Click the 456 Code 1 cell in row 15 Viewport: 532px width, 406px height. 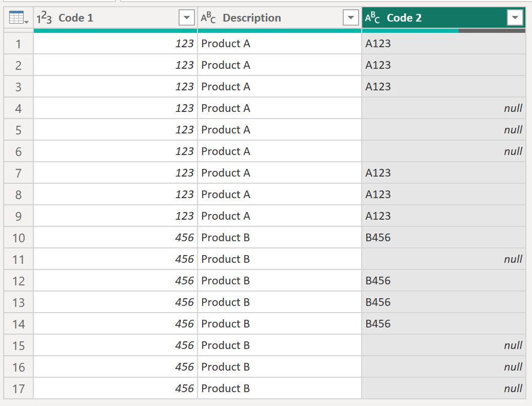pyautogui.click(x=115, y=345)
